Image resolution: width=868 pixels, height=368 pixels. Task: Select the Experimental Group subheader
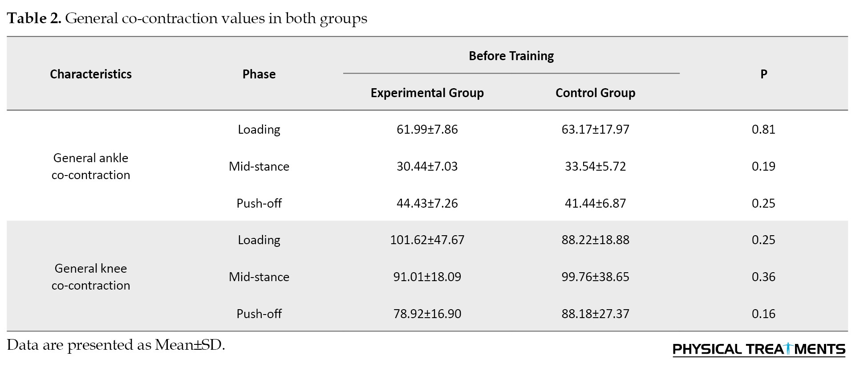click(x=427, y=93)
